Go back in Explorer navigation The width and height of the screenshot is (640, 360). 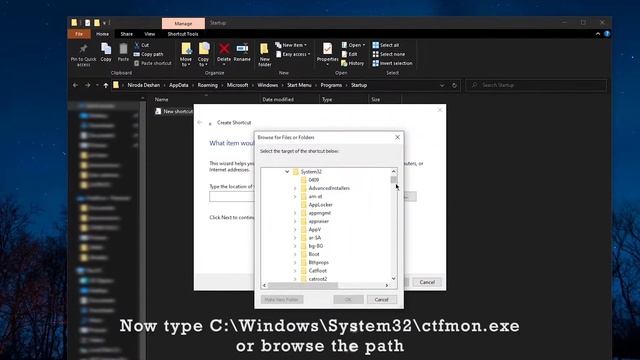pyautogui.click(x=75, y=85)
